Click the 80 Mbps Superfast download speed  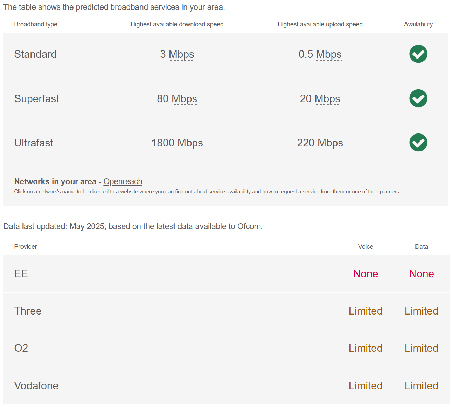(177, 99)
